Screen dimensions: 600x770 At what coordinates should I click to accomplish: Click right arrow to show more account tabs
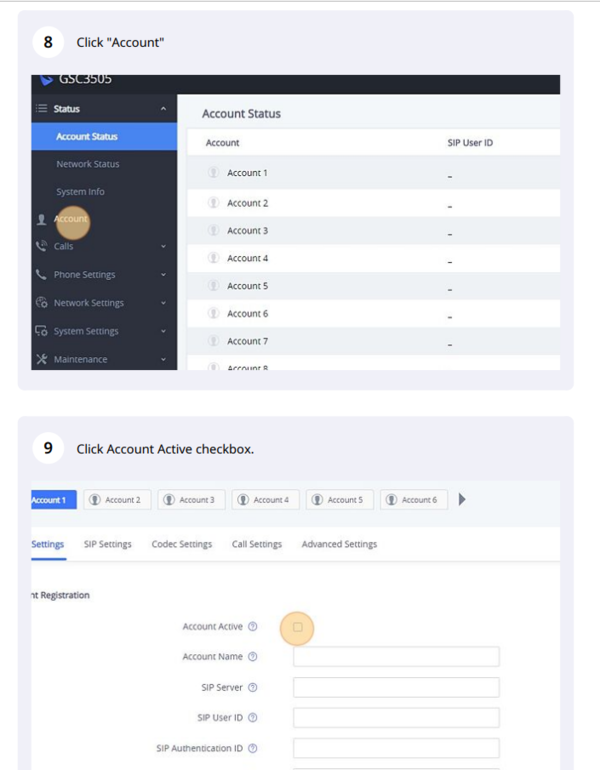pyautogui.click(x=462, y=499)
